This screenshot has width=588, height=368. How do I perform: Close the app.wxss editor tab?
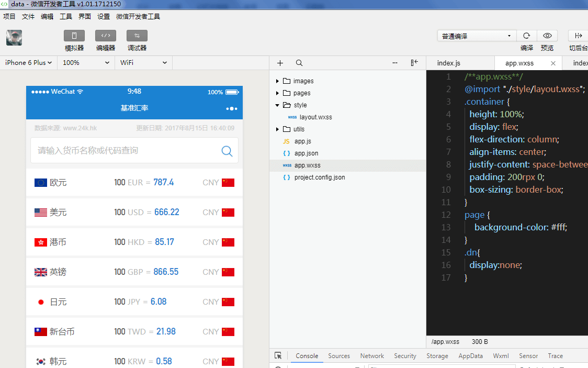click(x=553, y=63)
